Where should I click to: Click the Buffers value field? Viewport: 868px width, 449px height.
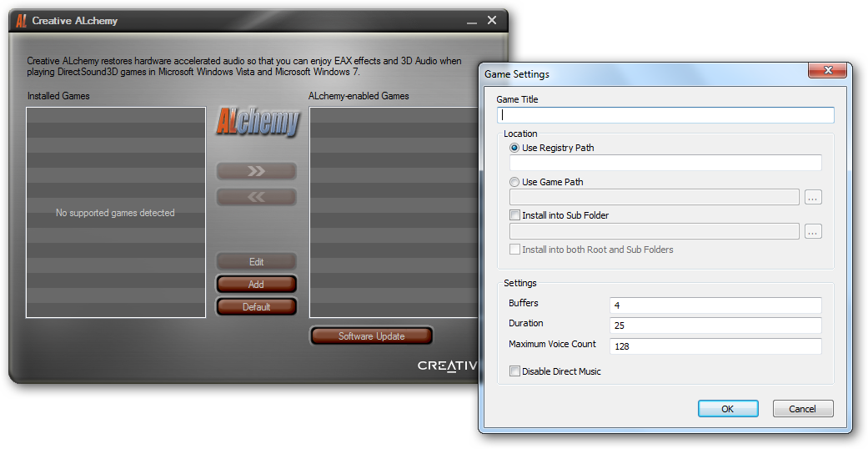pos(715,305)
